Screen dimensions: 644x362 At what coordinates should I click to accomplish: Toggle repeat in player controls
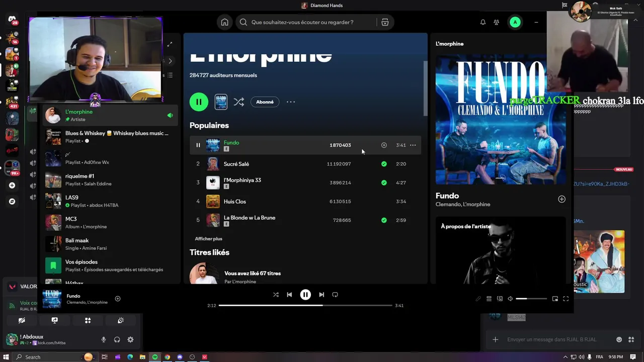(x=335, y=295)
